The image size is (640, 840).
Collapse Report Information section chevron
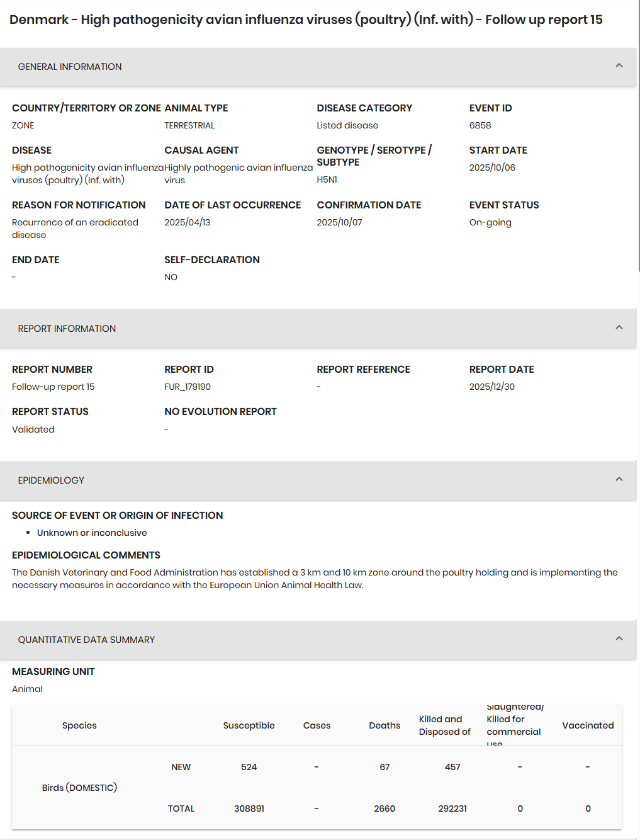(x=619, y=327)
